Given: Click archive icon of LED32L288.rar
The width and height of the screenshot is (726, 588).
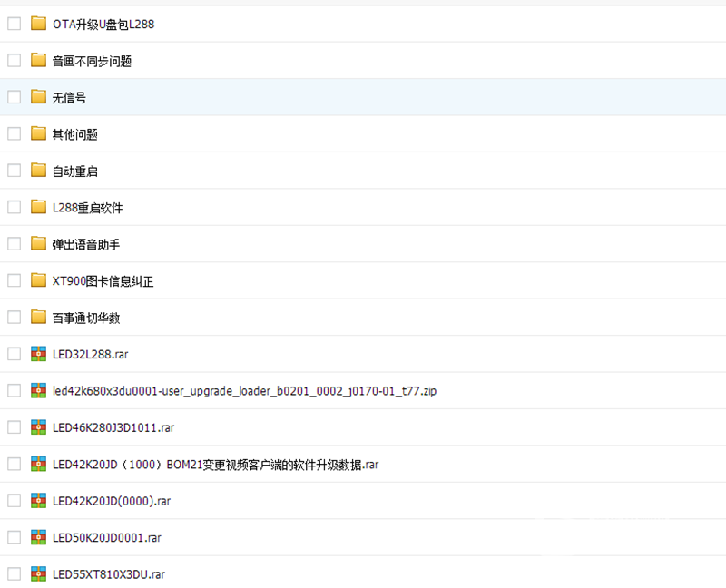Looking at the screenshot, I should (x=38, y=354).
